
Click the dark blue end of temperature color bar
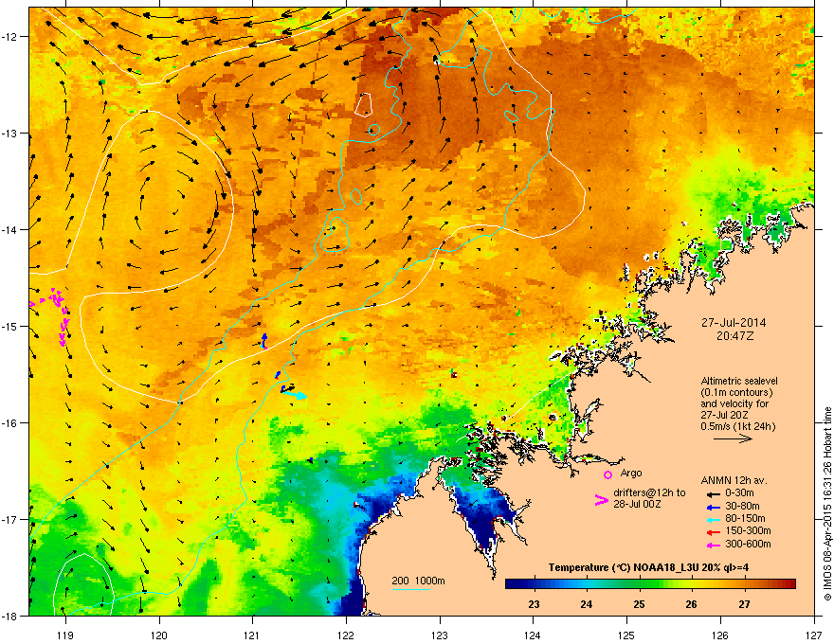(x=512, y=584)
